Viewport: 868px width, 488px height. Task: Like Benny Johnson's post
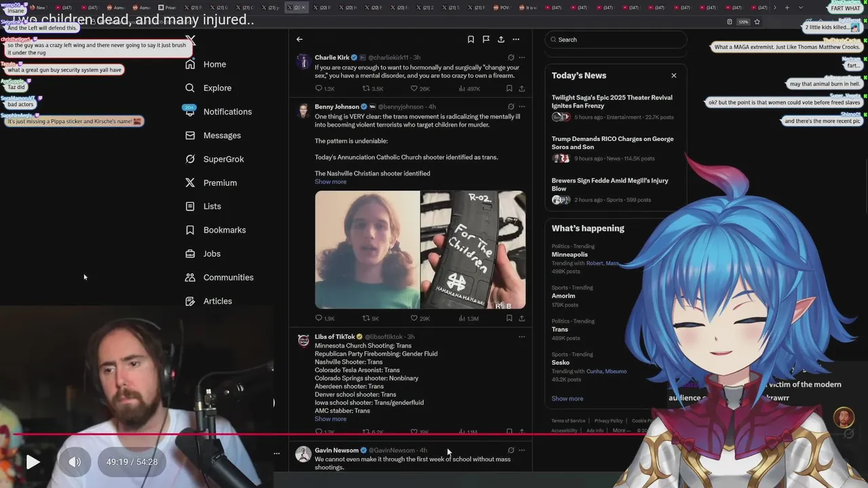click(420, 319)
